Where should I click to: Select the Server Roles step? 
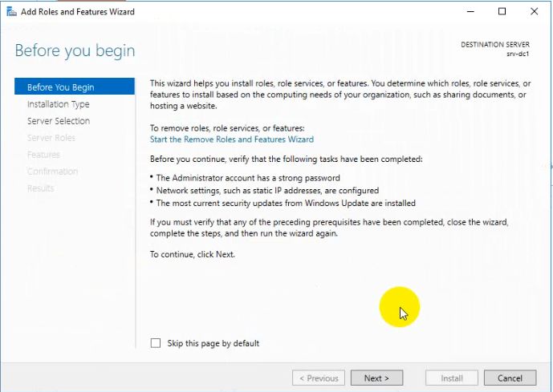pyautogui.click(x=51, y=138)
